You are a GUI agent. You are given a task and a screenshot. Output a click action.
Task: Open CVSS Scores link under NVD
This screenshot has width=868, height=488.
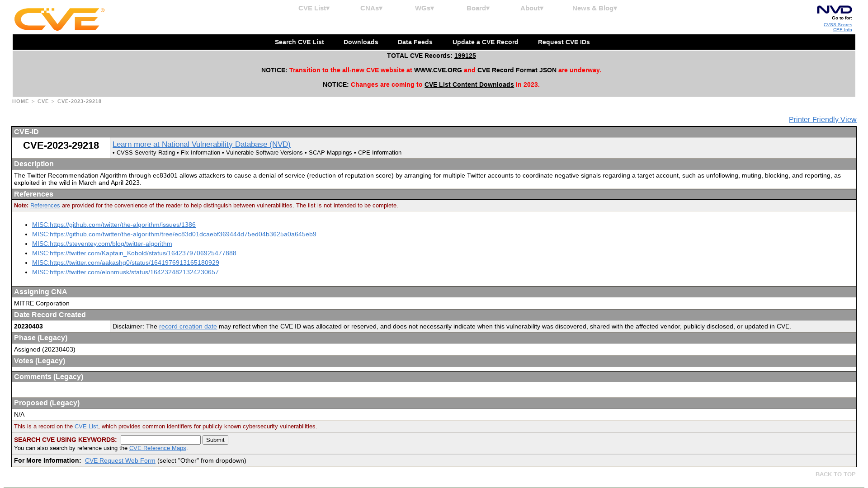838,25
